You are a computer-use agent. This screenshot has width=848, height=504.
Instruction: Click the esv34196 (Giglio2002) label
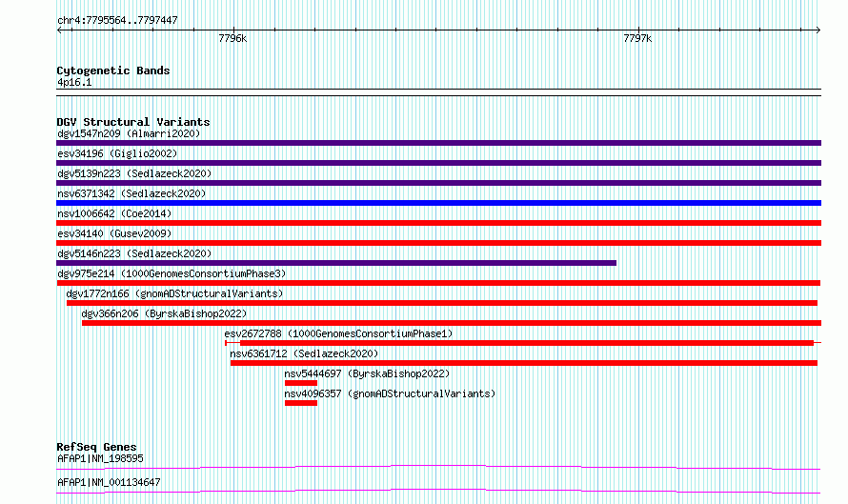pyautogui.click(x=117, y=153)
